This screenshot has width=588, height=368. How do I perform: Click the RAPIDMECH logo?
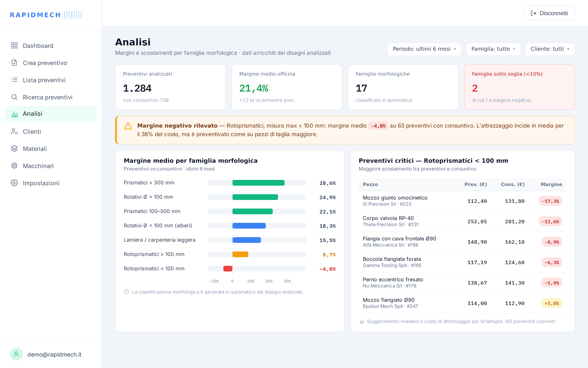[x=46, y=15]
